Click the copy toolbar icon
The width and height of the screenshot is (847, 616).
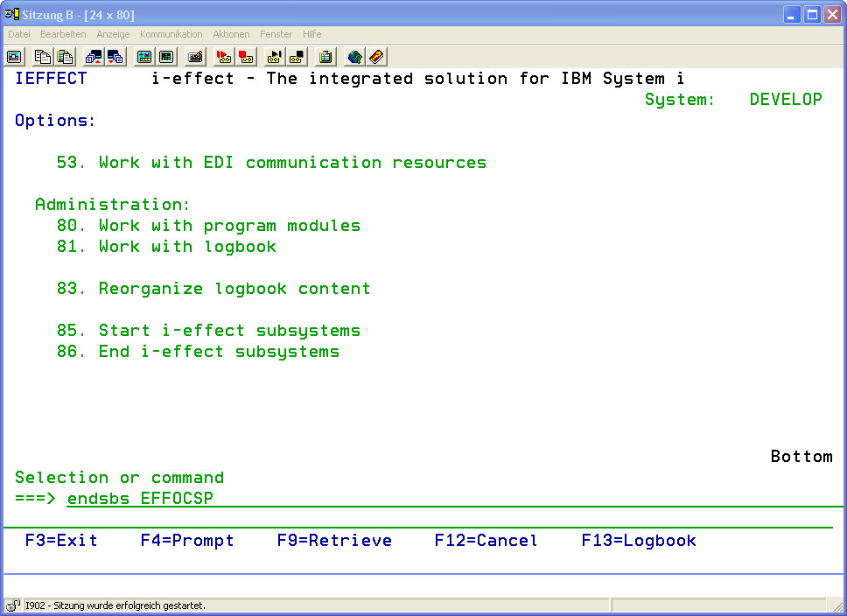tap(43, 57)
